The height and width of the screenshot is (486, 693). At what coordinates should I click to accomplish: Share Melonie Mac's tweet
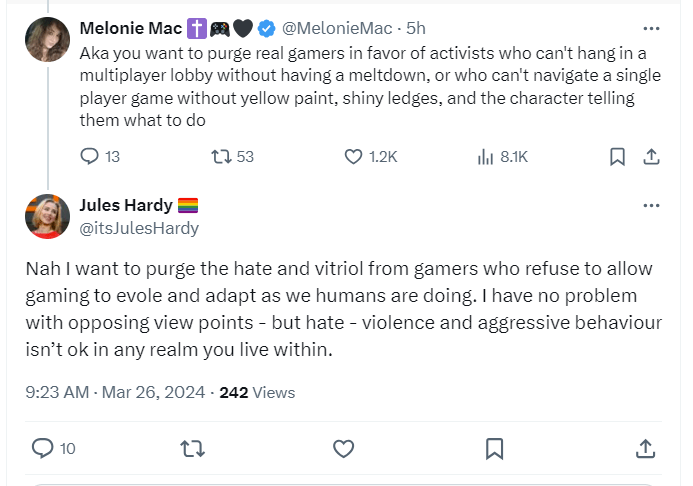tap(650, 156)
